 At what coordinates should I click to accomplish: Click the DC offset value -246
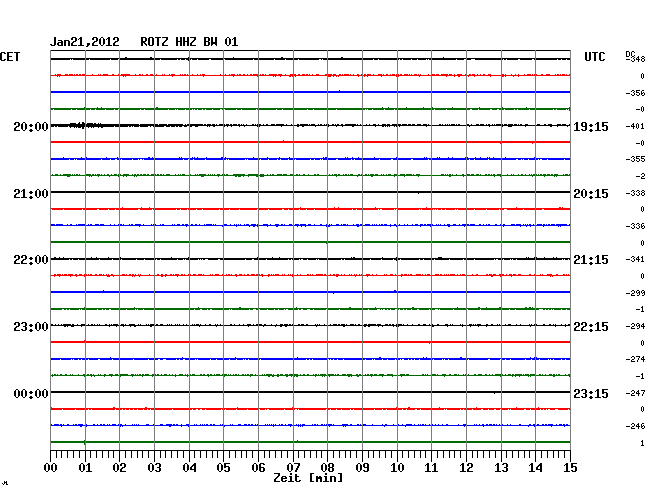pyautogui.click(x=636, y=426)
